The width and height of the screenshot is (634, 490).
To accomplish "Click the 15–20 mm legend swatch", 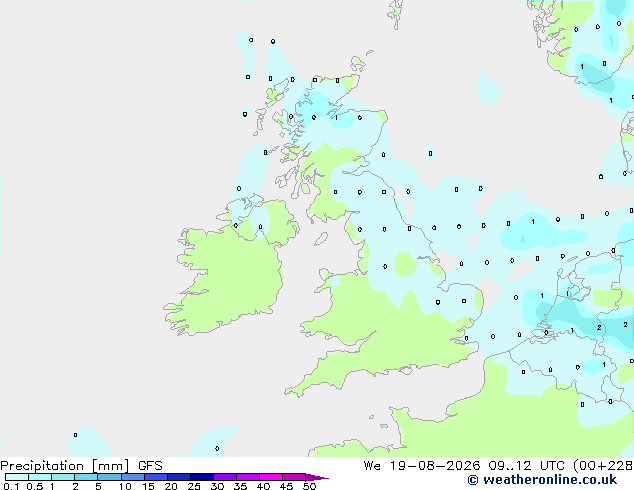I will pos(156,477).
